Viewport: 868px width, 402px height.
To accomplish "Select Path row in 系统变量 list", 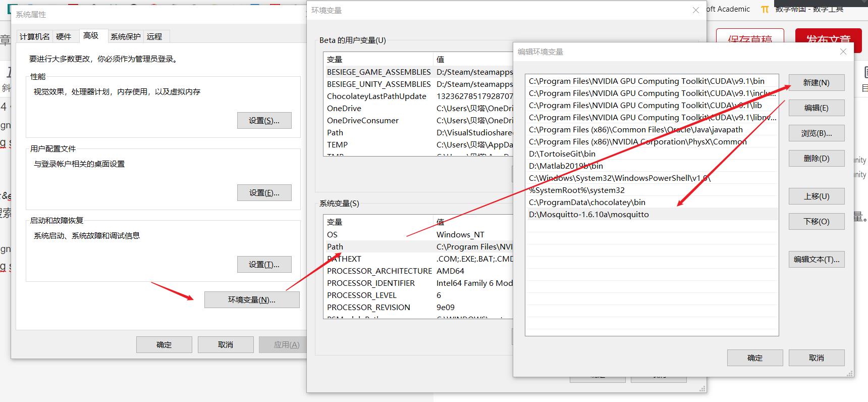I will (418, 247).
